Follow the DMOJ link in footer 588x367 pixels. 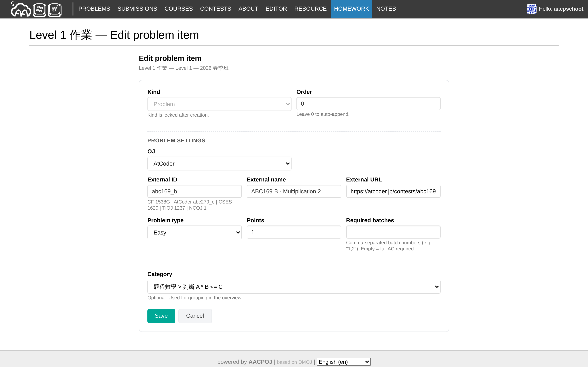[x=305, y=362]
